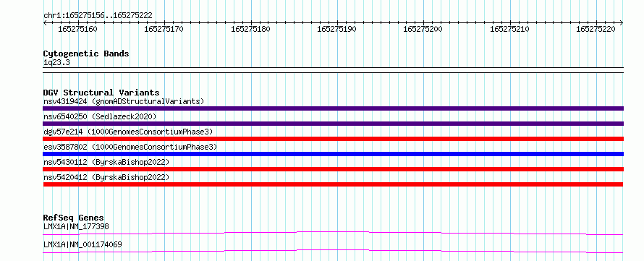The height and width of the screenshot is (261, 644).
Task: Select the LMX1A NM_001174069 transcript line
Action: [333, 251]
